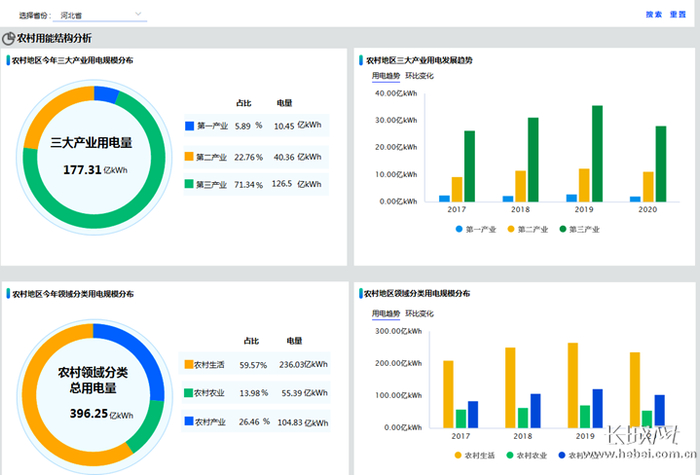Click the orange 第二产业 color square in table
Image resolution: width=700 pixels, height=475 pixels.
click(x=189, y=156)
